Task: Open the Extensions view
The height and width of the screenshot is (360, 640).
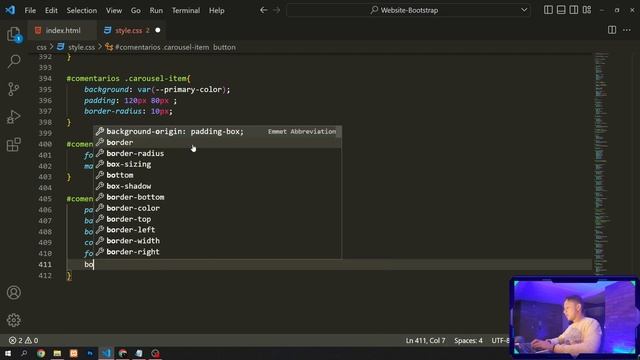Action: (x=13, y=144)
